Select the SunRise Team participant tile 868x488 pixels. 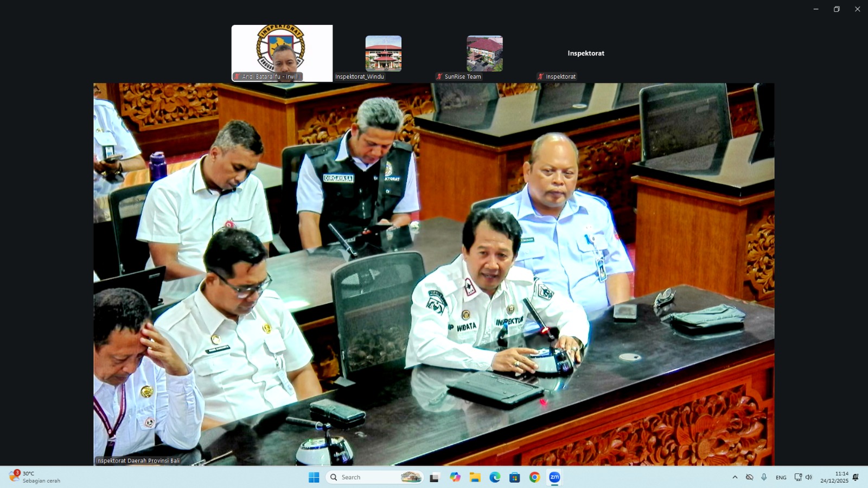484,54
